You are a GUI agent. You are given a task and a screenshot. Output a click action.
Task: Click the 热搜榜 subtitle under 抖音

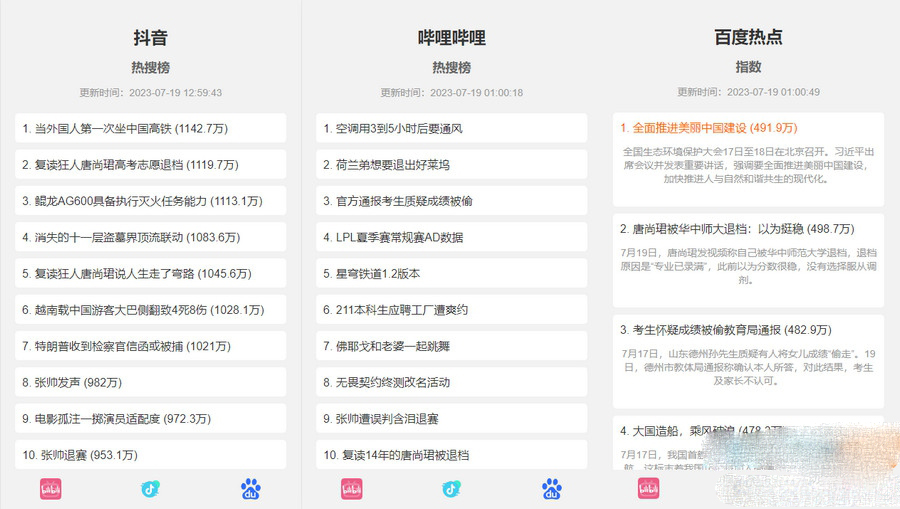[150, 67]
